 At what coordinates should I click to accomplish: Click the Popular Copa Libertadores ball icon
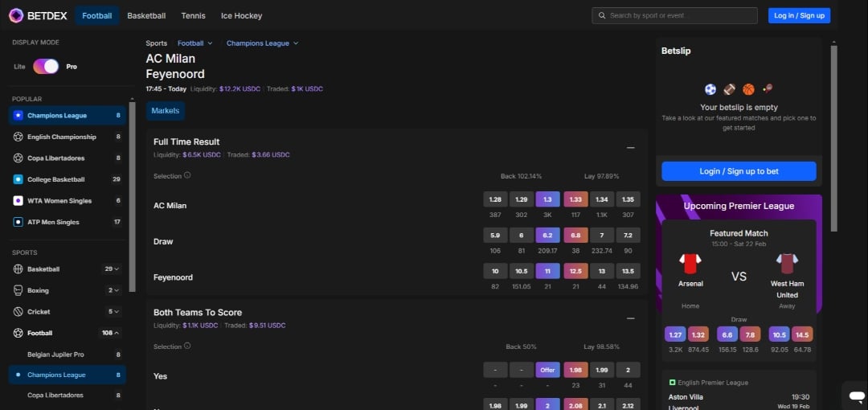pos(18,158)
